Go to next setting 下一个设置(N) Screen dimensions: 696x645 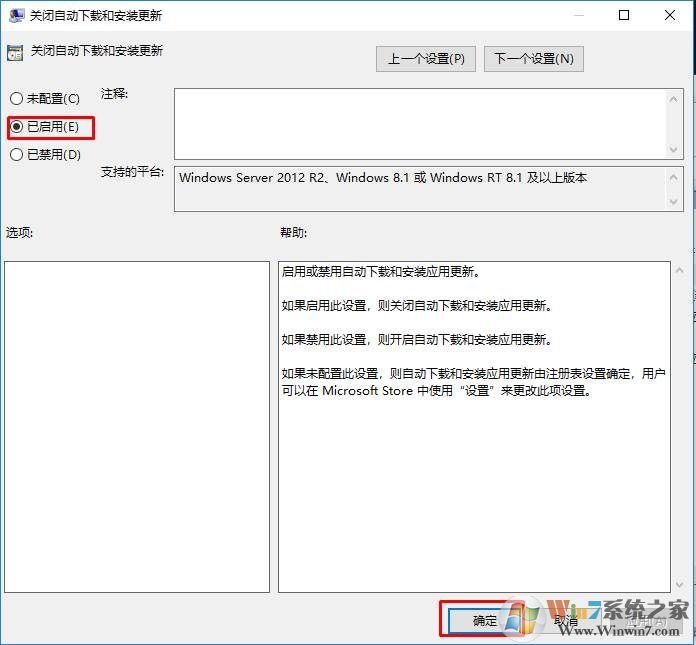pos(534,59)
